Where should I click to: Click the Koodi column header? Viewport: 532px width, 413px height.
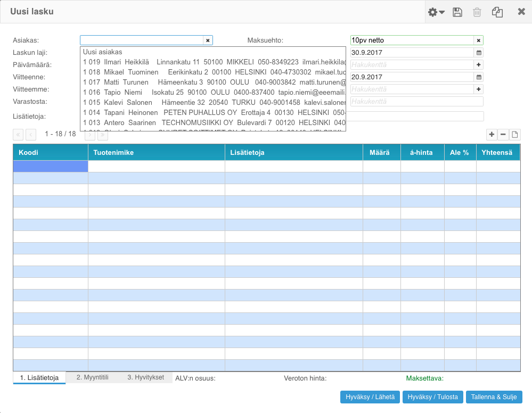click(51, 153)
